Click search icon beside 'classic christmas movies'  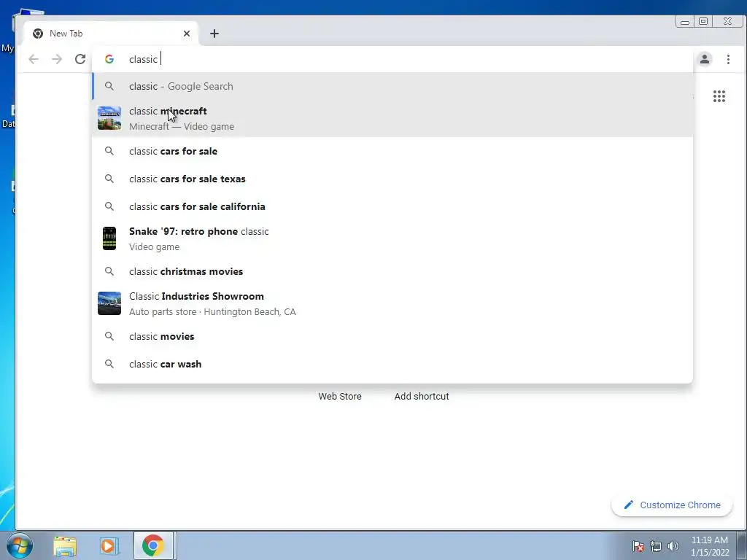pyautogui.click(x=109, y=271)
